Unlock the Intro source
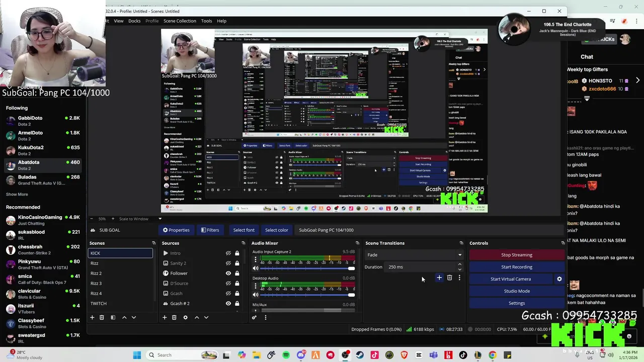 click(x=237, y=253)
